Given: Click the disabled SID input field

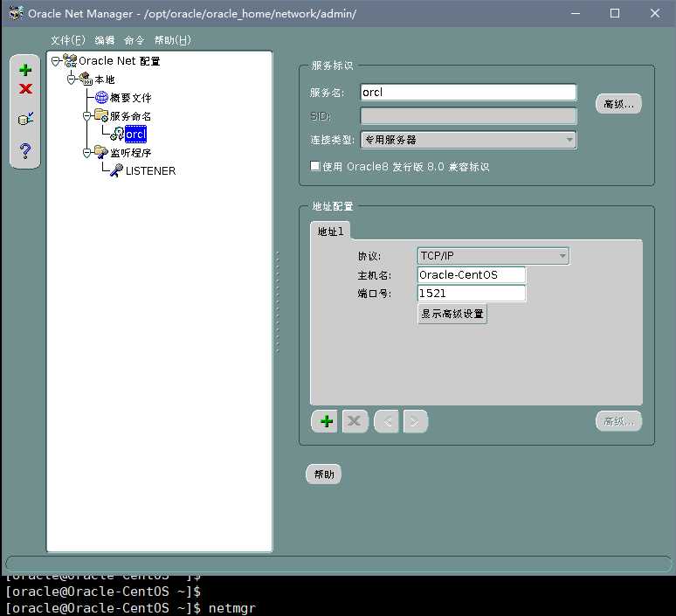Looking at the screenshot, I should [x=468, y=116].
